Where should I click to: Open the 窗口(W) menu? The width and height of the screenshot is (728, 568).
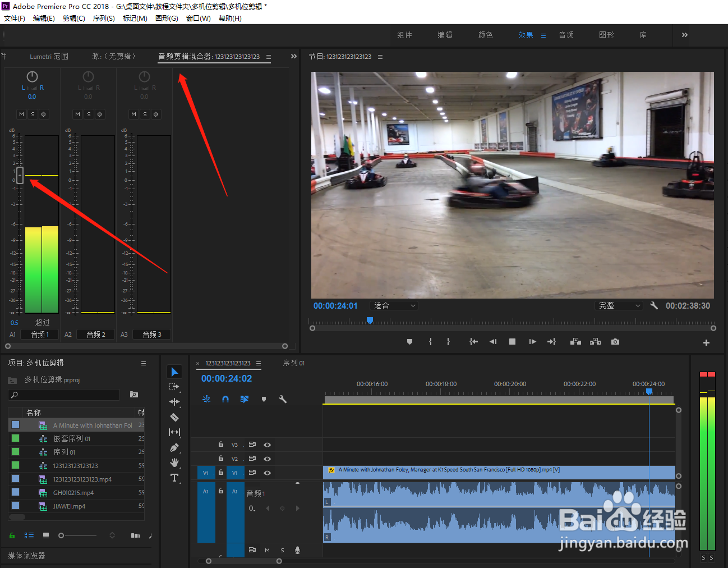pyautogui.click(x=199, y=19)
